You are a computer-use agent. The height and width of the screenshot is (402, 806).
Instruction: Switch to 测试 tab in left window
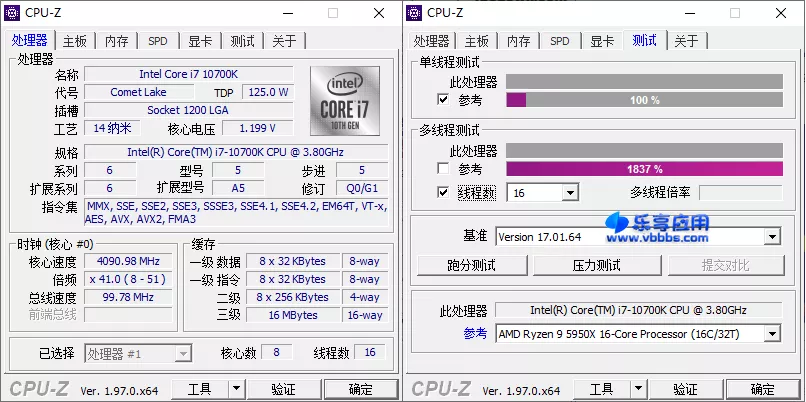coord(243,41)
